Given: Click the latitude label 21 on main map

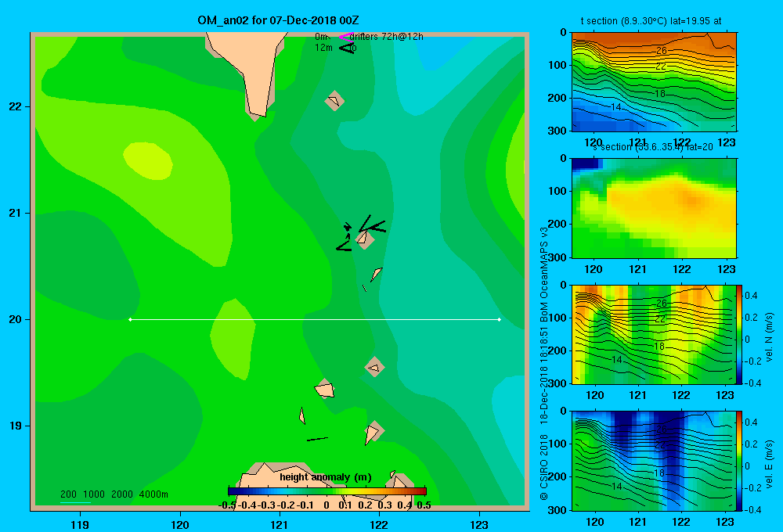Looking at the screenshot, I should (16, 213).
